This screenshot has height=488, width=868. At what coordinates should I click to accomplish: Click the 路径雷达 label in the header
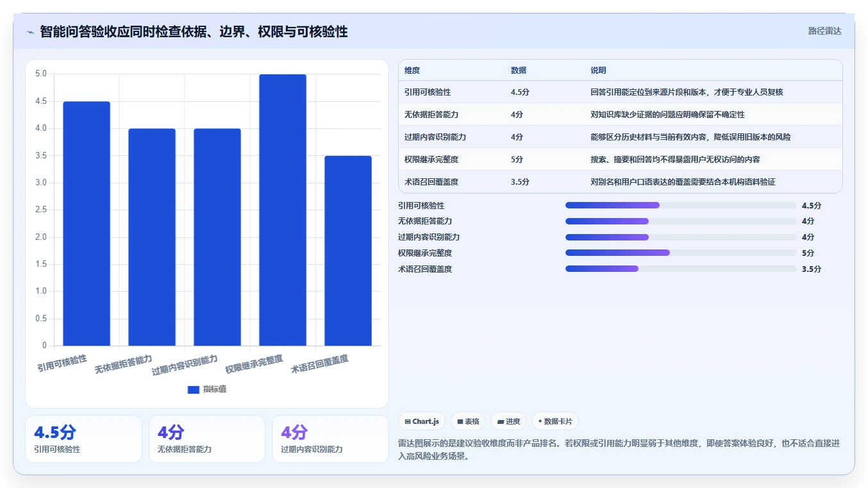click(x=824, y=31)
